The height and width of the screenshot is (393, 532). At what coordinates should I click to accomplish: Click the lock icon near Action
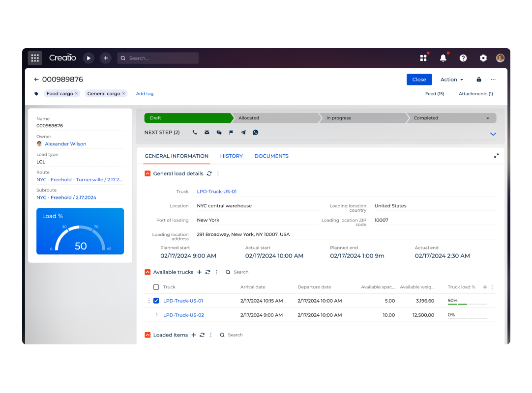(x=479, y=80)
